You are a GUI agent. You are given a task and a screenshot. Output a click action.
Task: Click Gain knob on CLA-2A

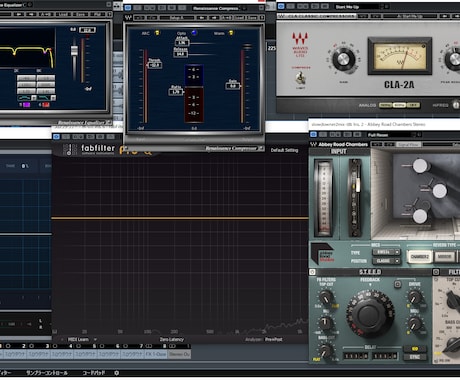[343, 60]
